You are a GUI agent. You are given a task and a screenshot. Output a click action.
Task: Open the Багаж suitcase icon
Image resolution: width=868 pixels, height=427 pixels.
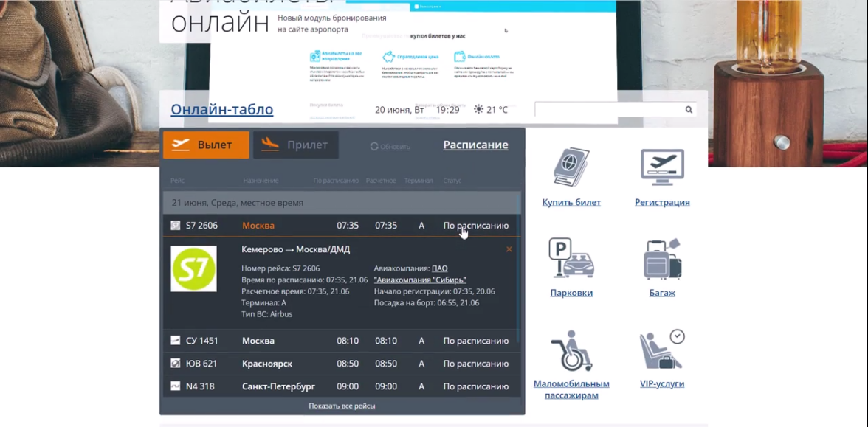662,258
